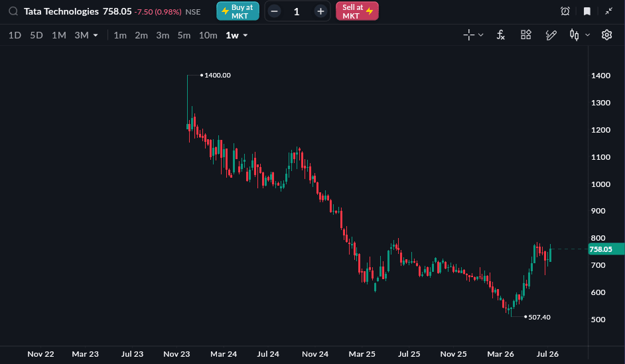
Task: Expand 1w interval dropdown arrow
Action: click(x=245, y=35)
